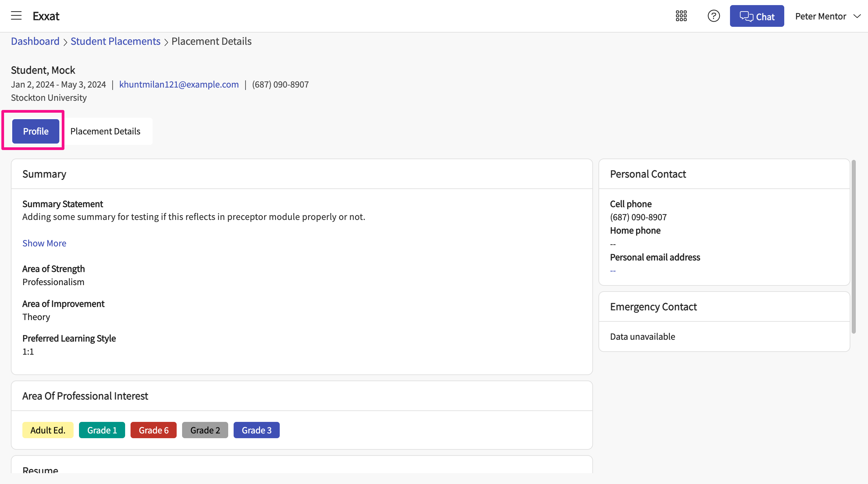Click the Grade 2 gray tag
The image size is (868, 484).
(205, 430)
